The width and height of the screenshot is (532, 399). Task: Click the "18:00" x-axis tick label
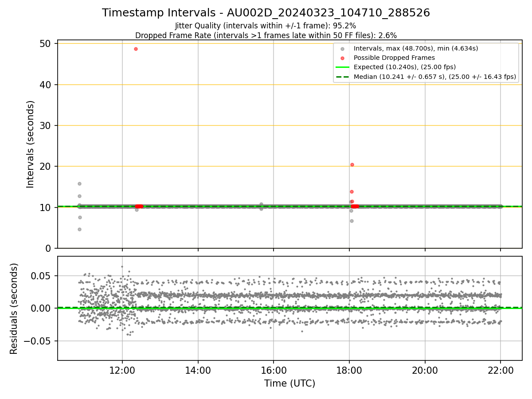pyautogui.click(x=349, y=370)
